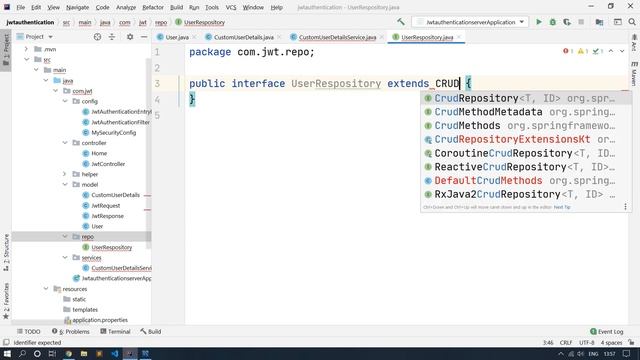Select MySecurityConfig in project tree
This screenshot has height=360, width=640.
click(x=113, y=133)
